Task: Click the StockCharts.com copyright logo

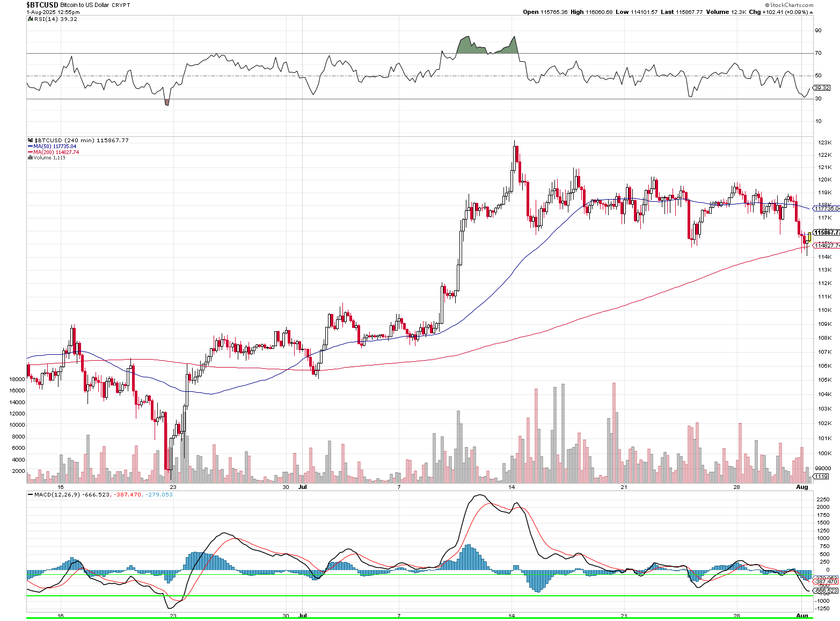Action: [x=789, y=5]
